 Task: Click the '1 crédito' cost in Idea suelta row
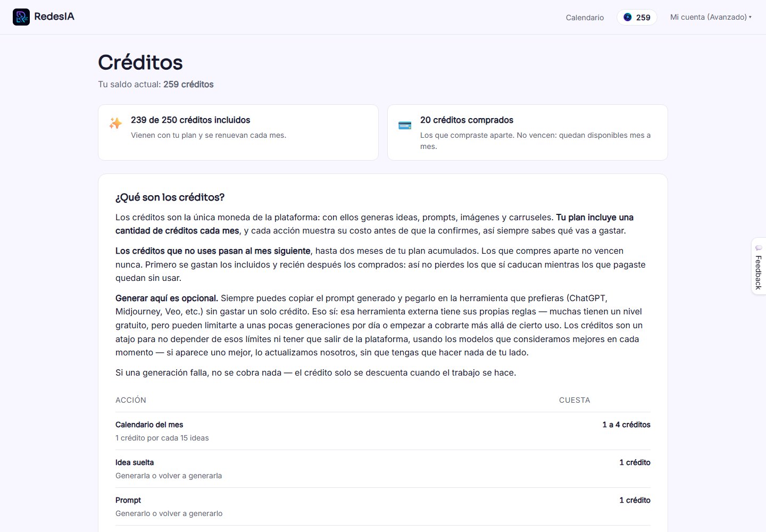(x=635, y=462)
